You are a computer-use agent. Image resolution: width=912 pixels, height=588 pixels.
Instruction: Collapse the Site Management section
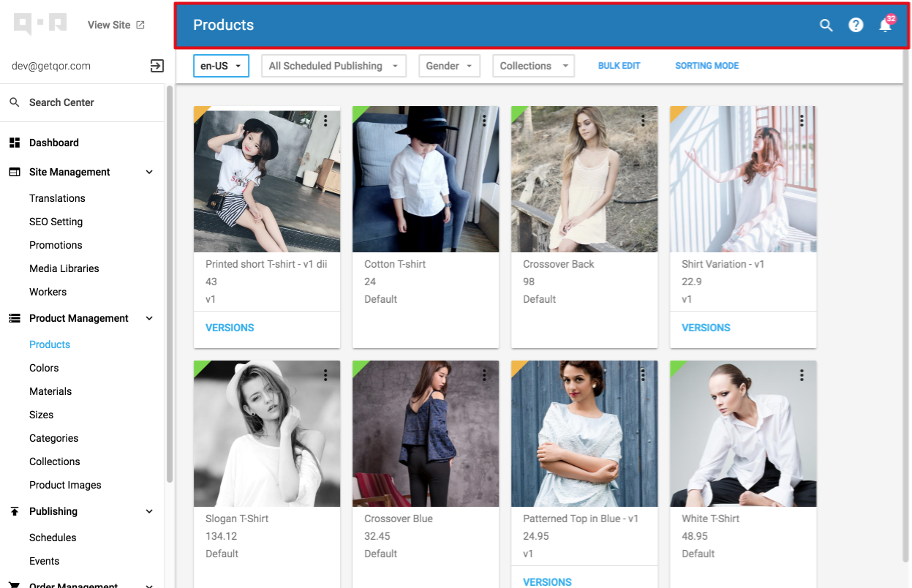point(149,172)
